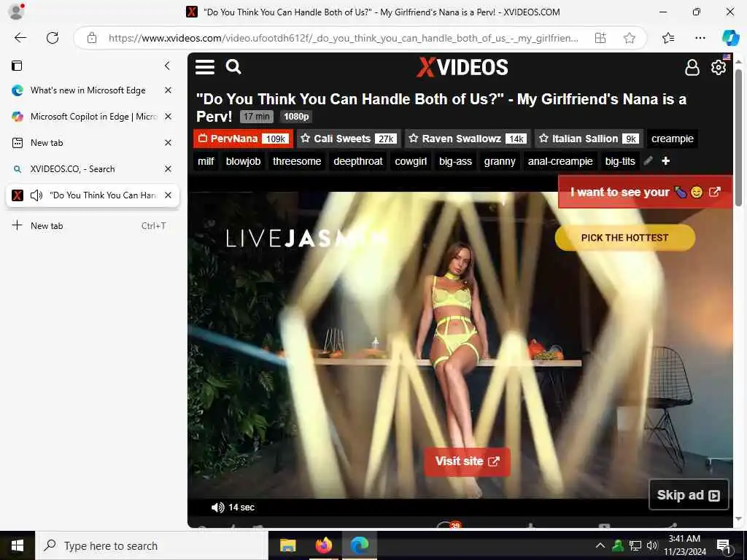
Task: Open the split screen icon in the address bar
Action: pos(600,38)
